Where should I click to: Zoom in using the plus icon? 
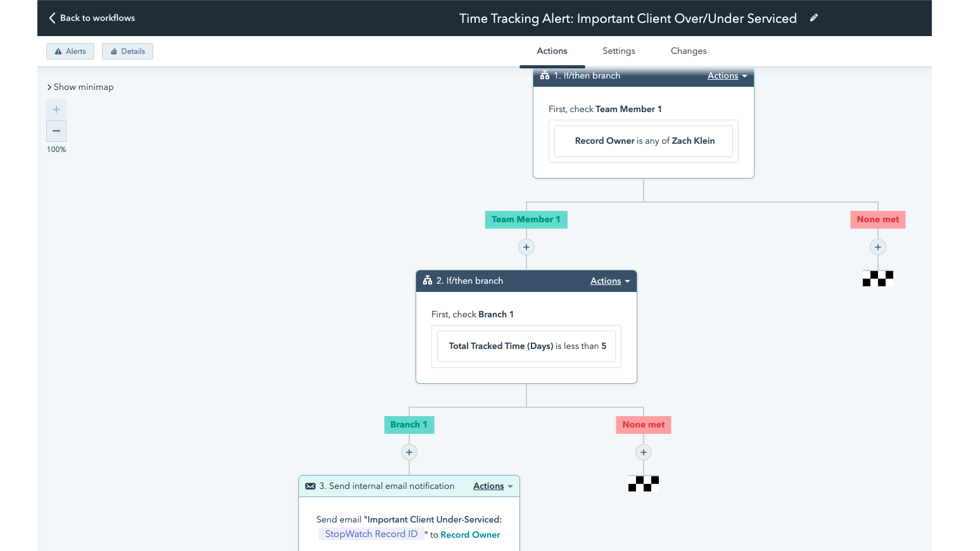[x=56, y=109]
